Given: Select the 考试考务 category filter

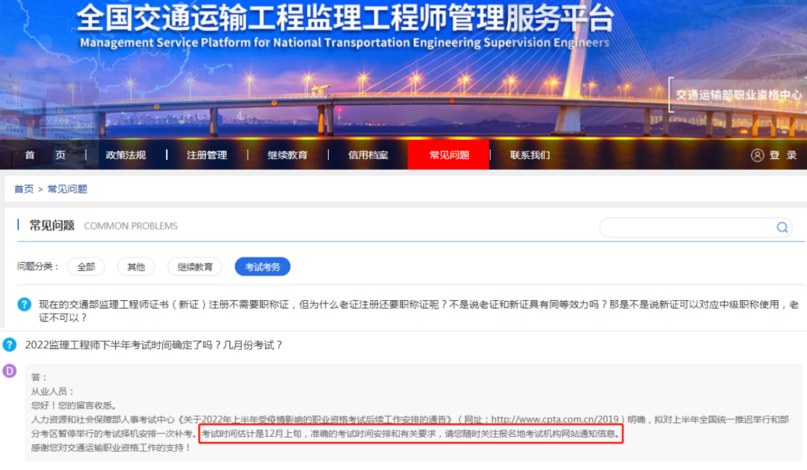Looking at the screenshot, I should (x=262, y=267).
